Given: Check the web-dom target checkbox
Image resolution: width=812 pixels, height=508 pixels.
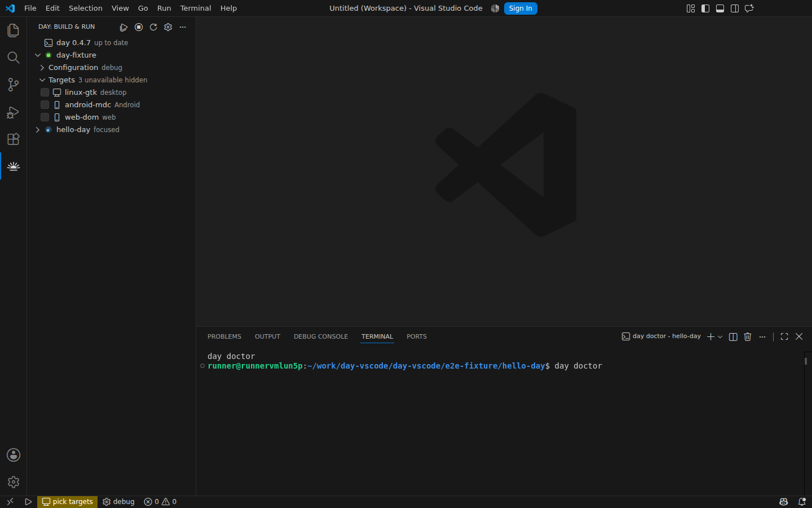Looking at the screenshot, I should [x=45, y=117].
